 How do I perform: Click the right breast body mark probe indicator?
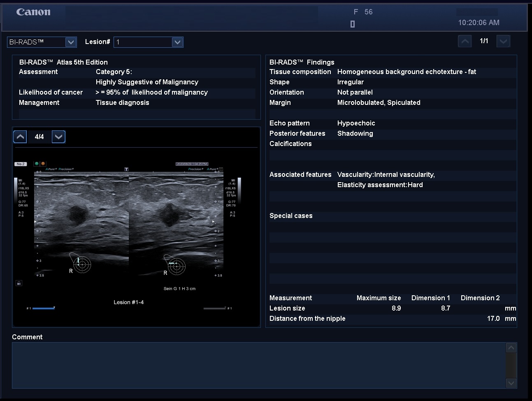coord(175,264)
